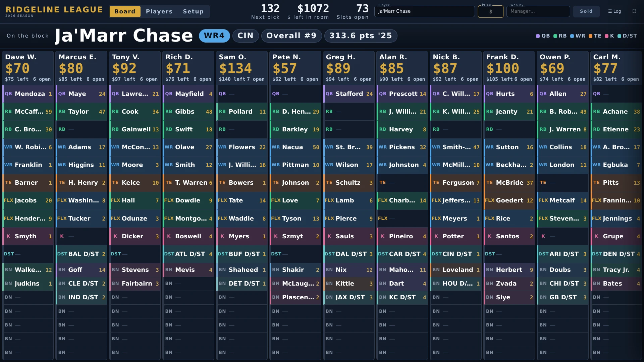Open the Setup tab
644x362 pixels.
[x=193, y=11]
